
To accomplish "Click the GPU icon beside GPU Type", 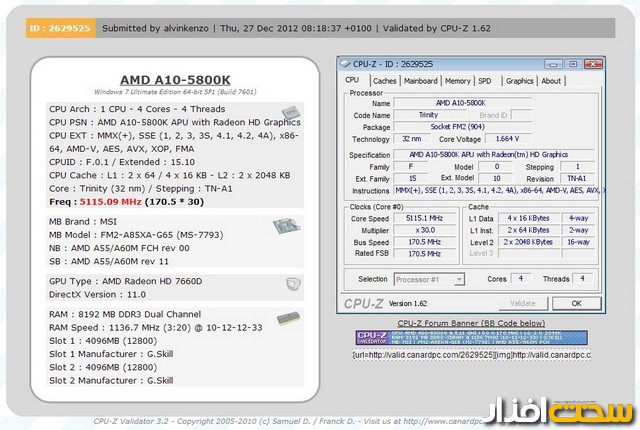I will (293, 284).
